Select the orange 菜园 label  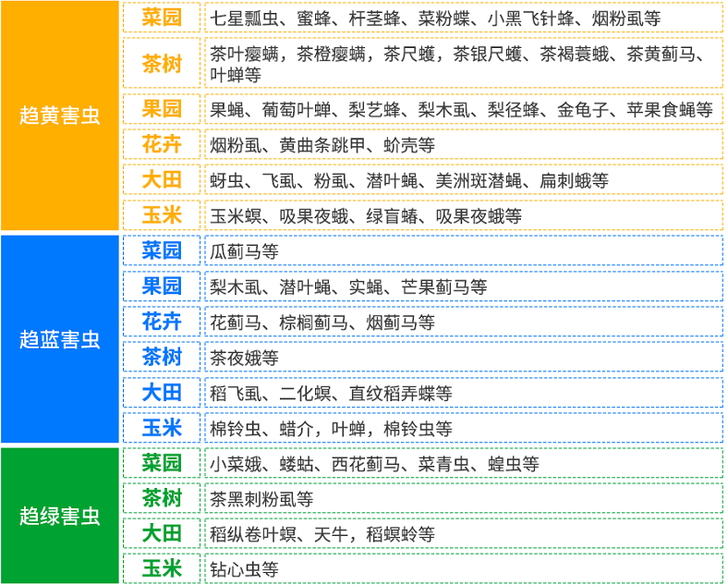(x=162, y=17)
